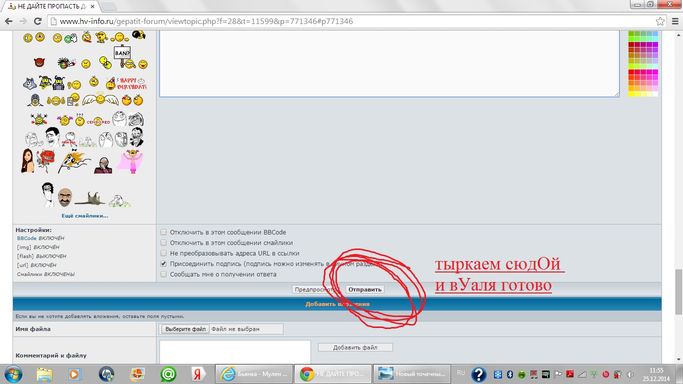This screenshot has height=384, width=683.
Task: Open Yandex from the taskbar
Action: coord(198,374)
